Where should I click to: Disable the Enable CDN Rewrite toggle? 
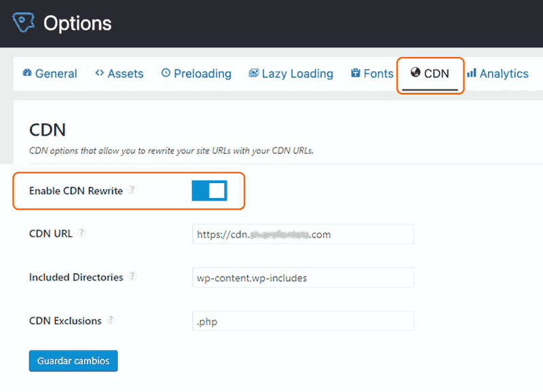pyautogui.click(x=209, y=191)
